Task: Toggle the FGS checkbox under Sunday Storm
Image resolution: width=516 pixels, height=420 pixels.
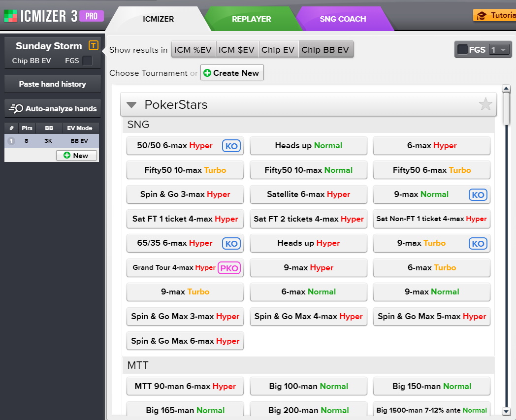Action: point(87,61)
